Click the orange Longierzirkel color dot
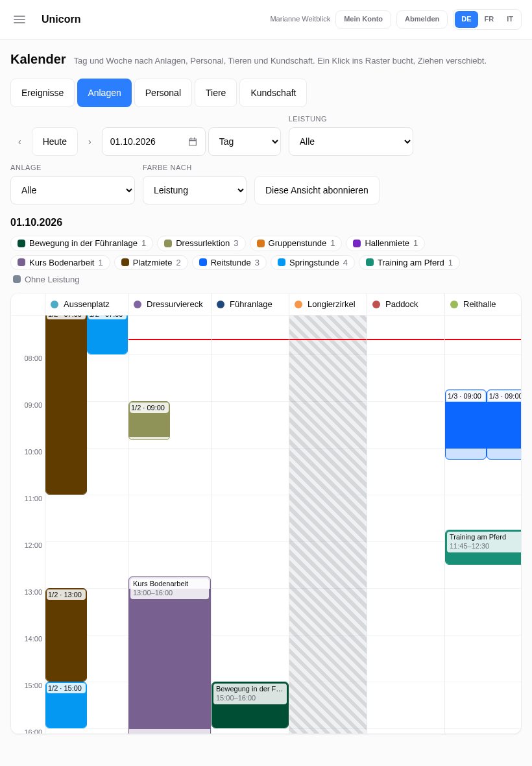Image resolution: width=532 pixels, height=766 pixels. click(x=298, y=304)
